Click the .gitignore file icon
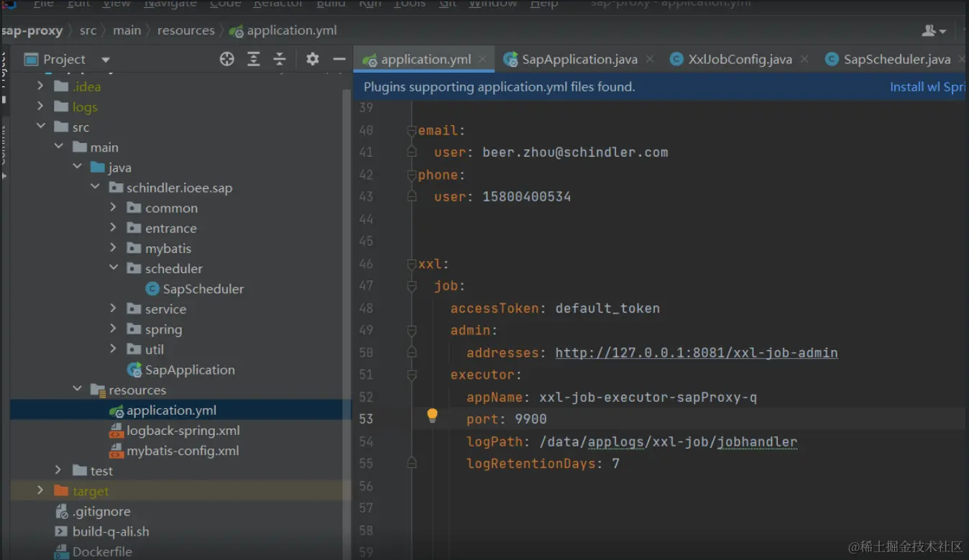 (62, 512)
